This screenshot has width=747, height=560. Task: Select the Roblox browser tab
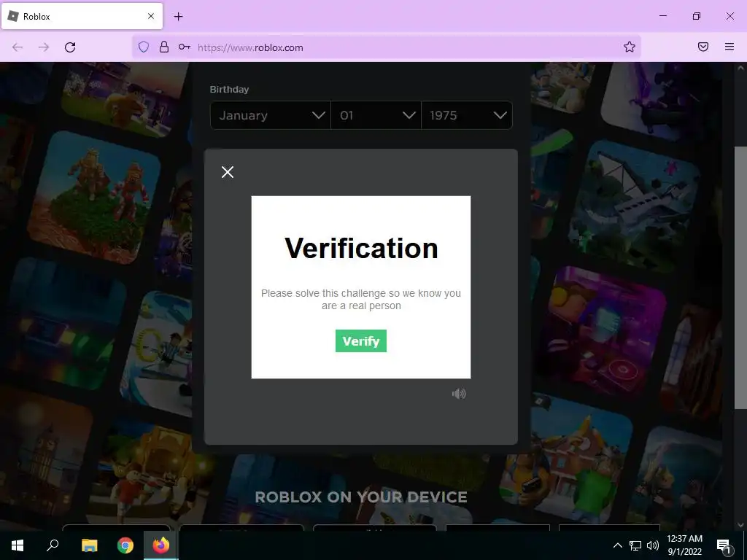[82, 16]
